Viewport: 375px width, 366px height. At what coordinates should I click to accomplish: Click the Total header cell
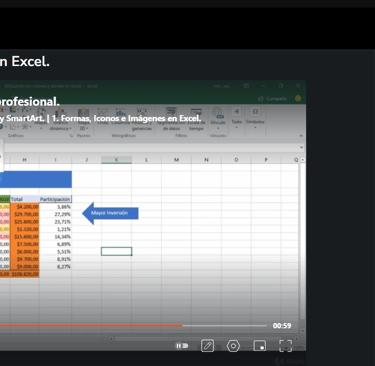(x=24, y=199)
